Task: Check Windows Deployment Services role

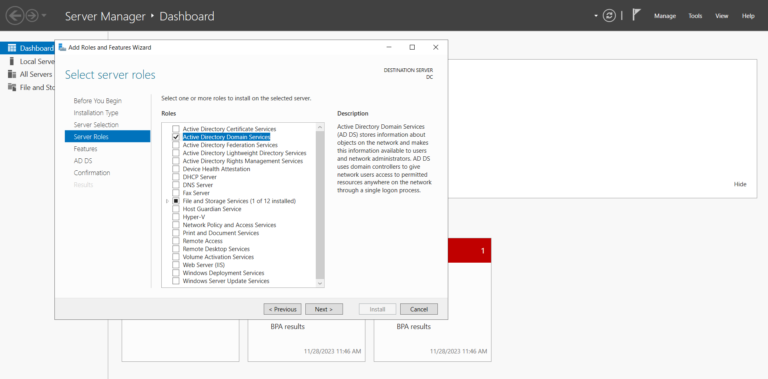Action: pos(176,273)
